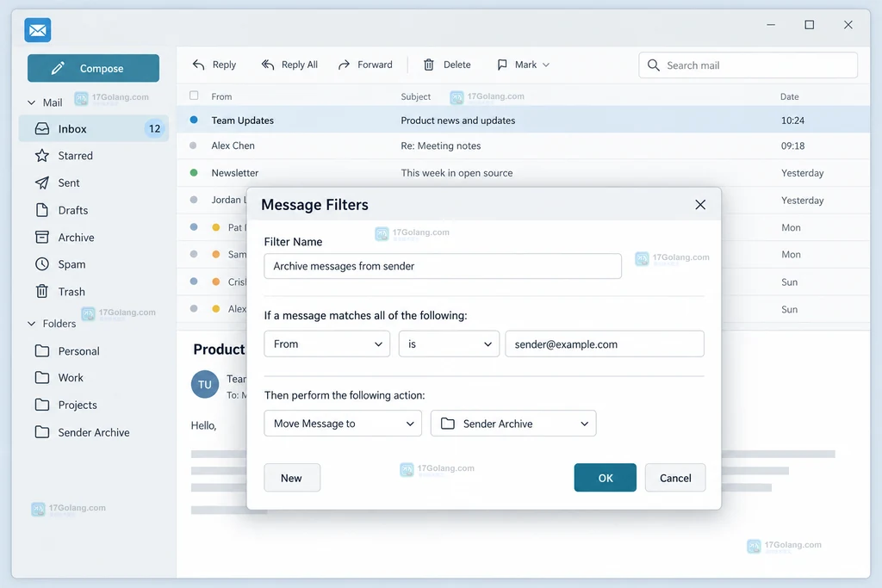Image resolution: width=882 pixels, height=588 pixels.
Task: Open the Mark dropdown arrow
Action: [x=545, y=65]
